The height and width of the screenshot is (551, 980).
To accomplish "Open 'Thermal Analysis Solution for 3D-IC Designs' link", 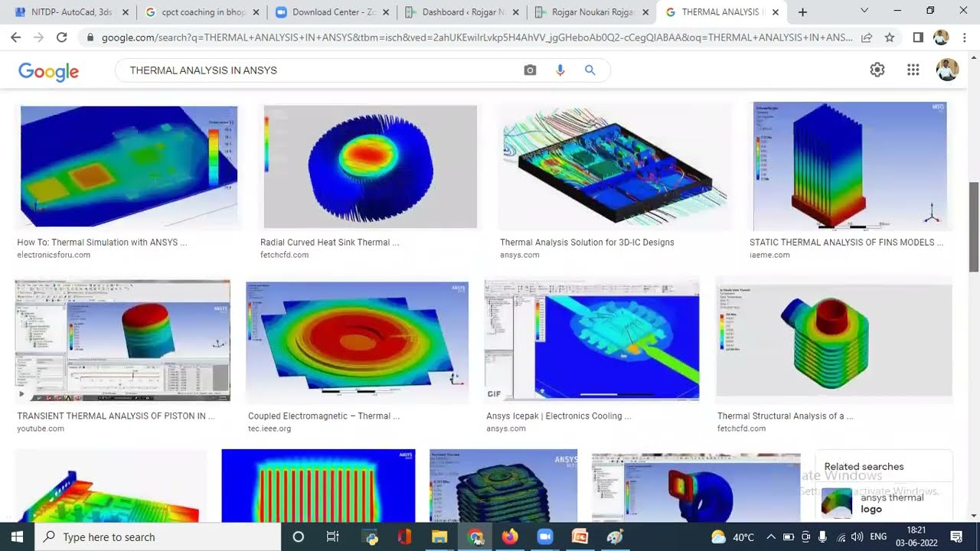I will [587, 243].
